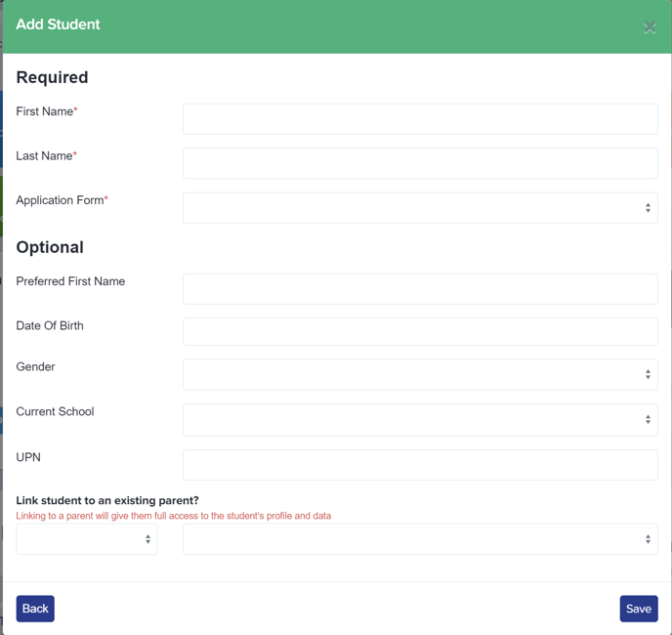Click the UPN input field
672x635 pixels.
pos(420,465)
